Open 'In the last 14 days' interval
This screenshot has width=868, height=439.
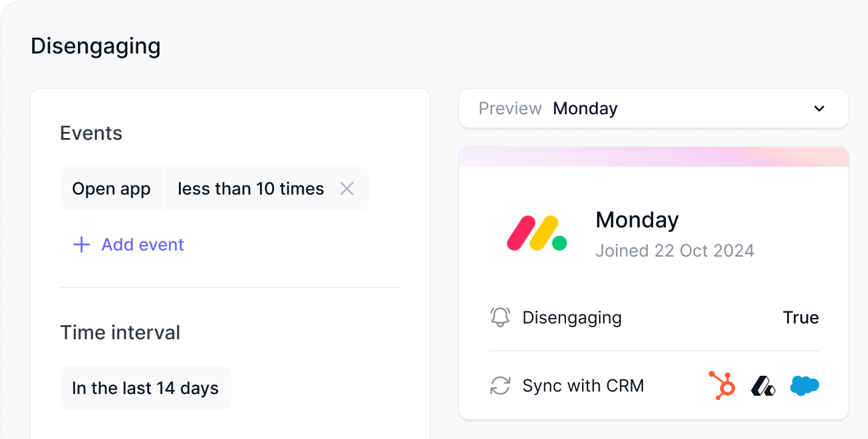(x=145, y=388)
